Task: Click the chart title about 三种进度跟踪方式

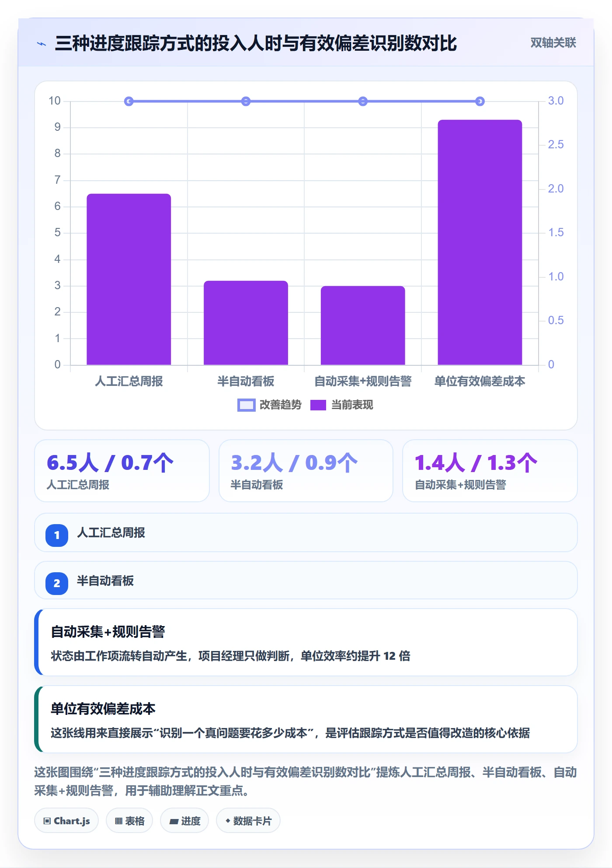Action: click(256, 43)
